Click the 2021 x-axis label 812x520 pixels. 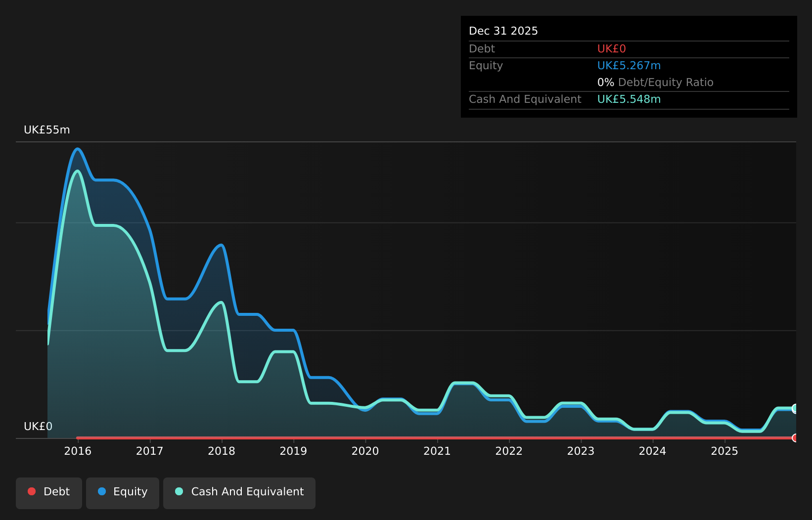[x=437, y=451]
